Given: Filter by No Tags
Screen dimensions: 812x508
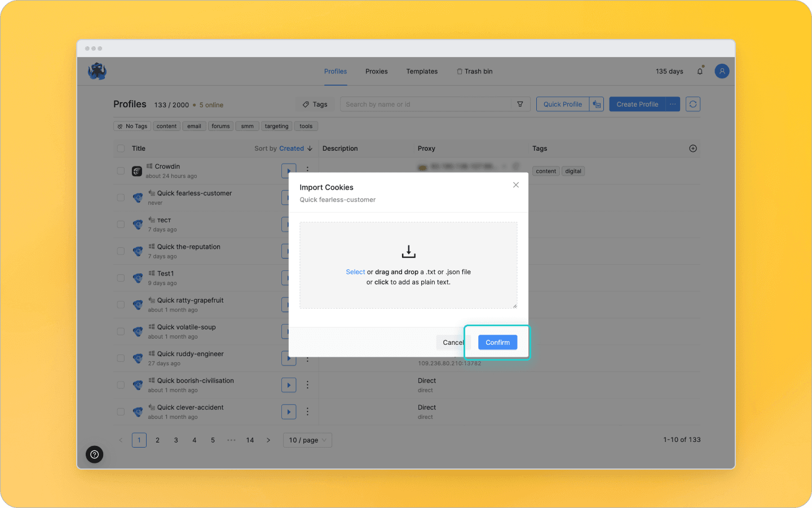Looking at the screenshot, I should click(132, 126).
